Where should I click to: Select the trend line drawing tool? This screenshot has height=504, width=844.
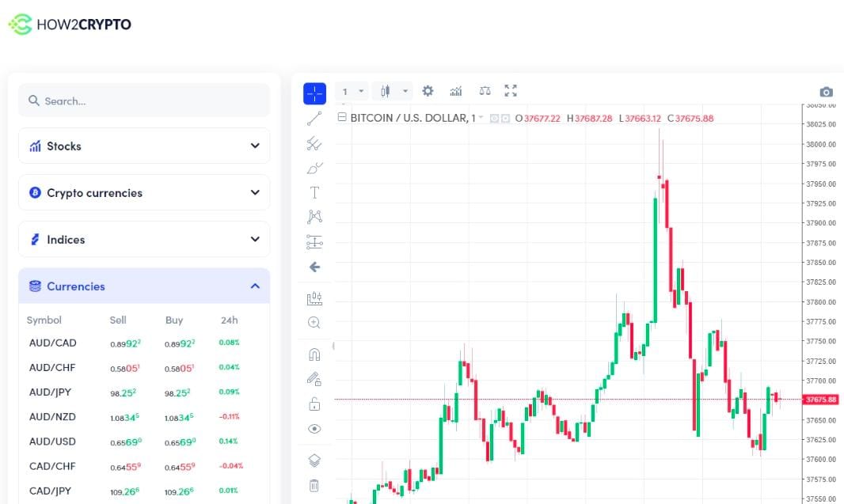click(314, 117)
